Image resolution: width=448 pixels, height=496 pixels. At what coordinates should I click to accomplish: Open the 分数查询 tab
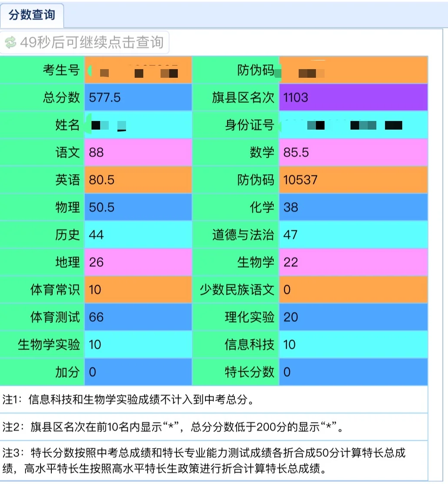tap(32, 15)
